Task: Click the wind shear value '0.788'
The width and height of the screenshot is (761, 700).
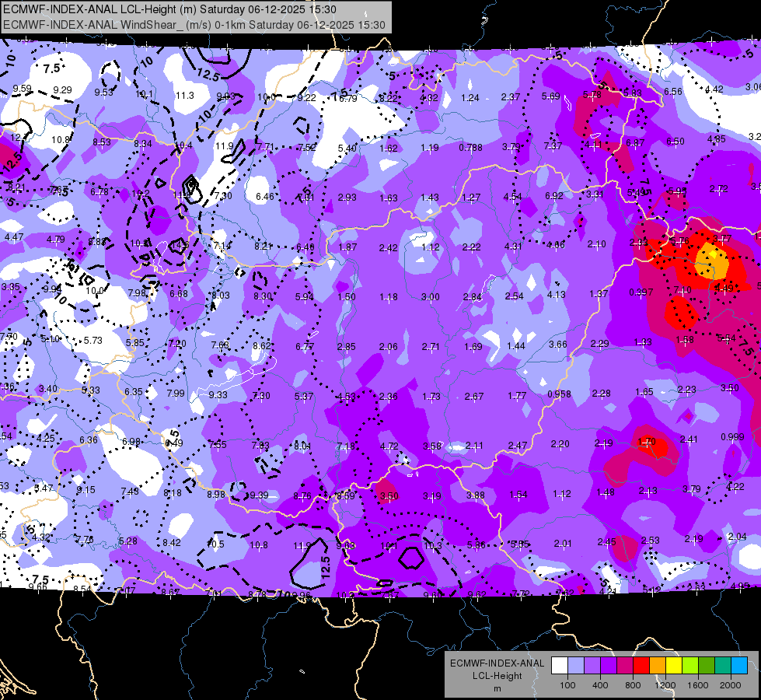Action: [471, 147]
